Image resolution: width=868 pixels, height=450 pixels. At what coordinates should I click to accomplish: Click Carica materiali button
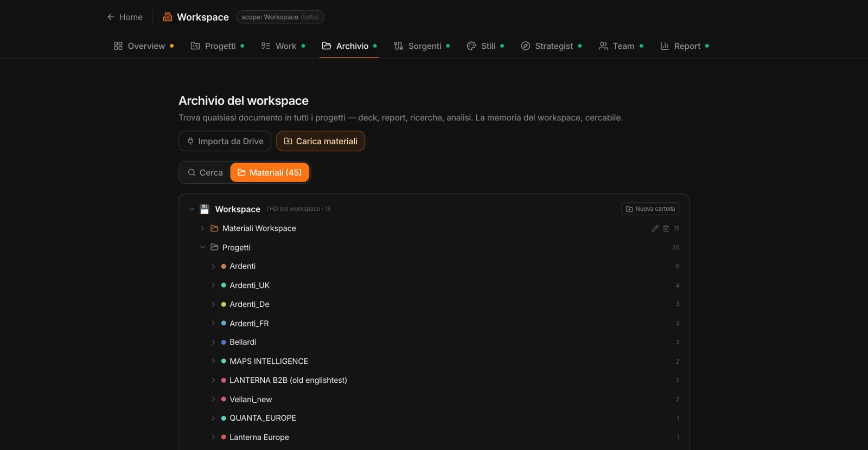coord(321,141)
